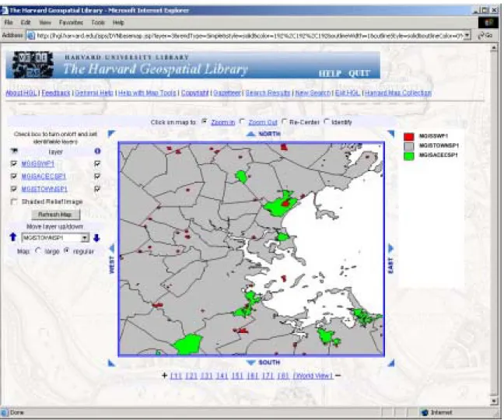This screenshot has width=504, height=420.
Task: Click the minus sign after World View
Action: point(338,376)
